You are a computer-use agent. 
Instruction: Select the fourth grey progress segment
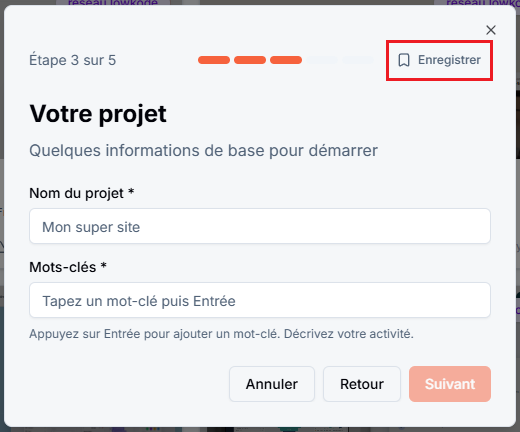coord(322,60)
